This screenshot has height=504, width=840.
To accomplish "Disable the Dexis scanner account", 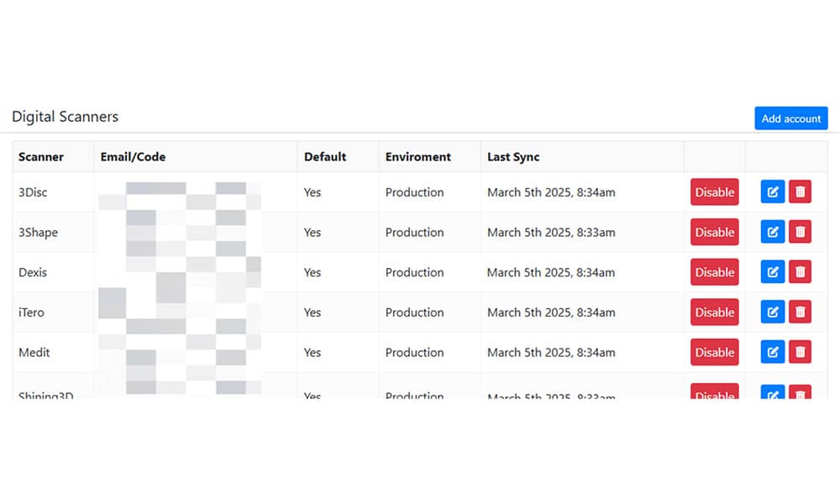I will pos(714,272).
